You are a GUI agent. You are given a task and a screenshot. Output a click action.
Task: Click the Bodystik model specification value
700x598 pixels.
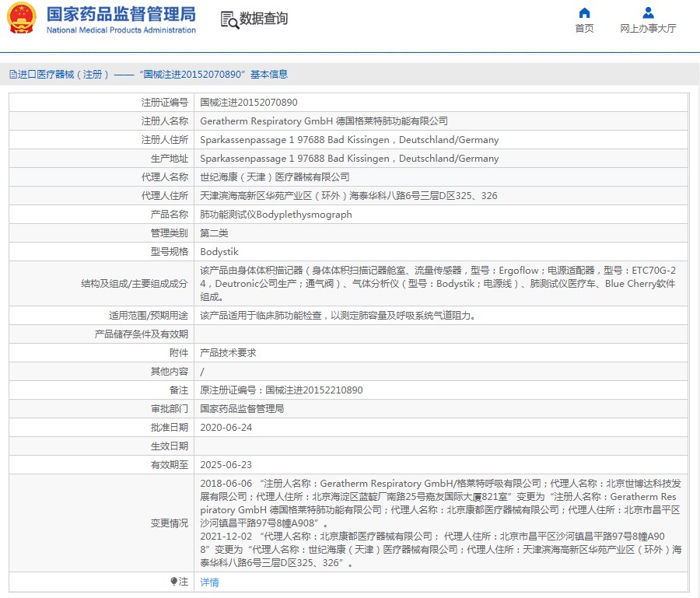coord(219,252)
